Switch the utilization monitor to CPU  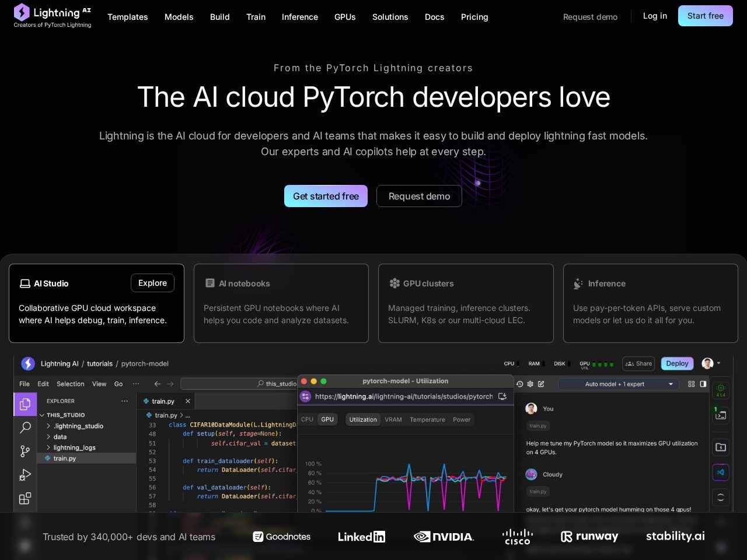tap(307, 419)
